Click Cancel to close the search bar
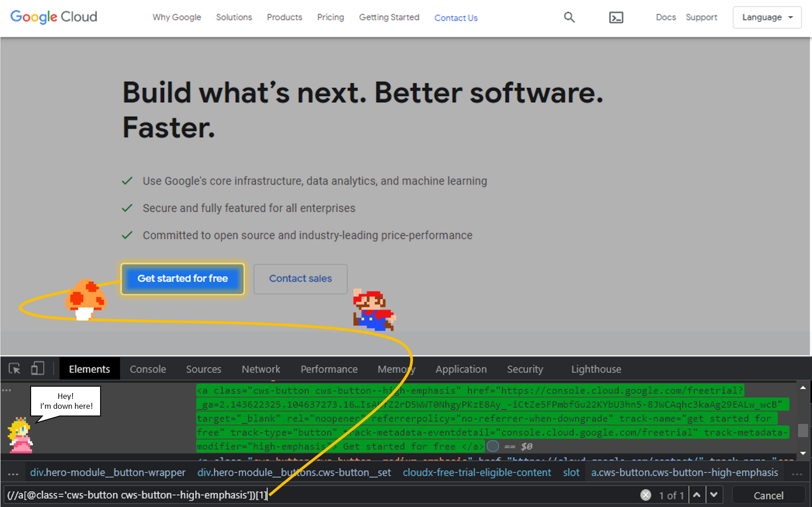Viewport: 812px width, 507px height. tap(769, 495)
